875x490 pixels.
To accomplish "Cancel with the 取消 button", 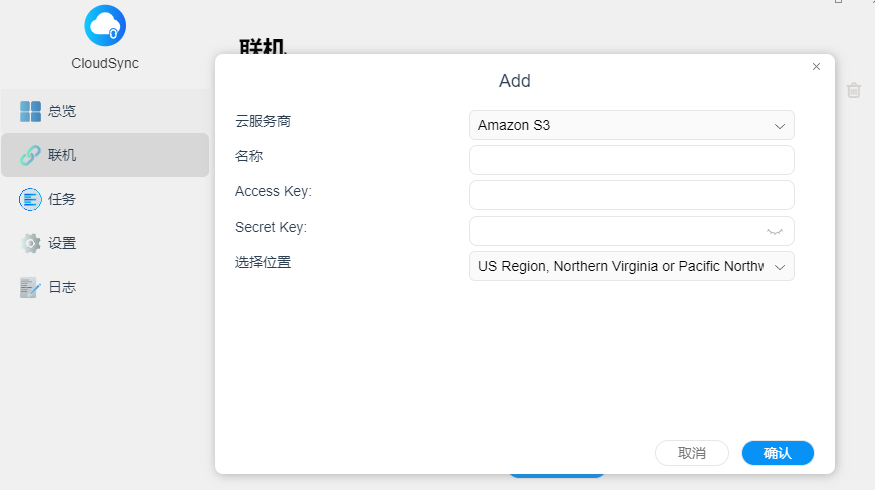I will click(692, 453).
